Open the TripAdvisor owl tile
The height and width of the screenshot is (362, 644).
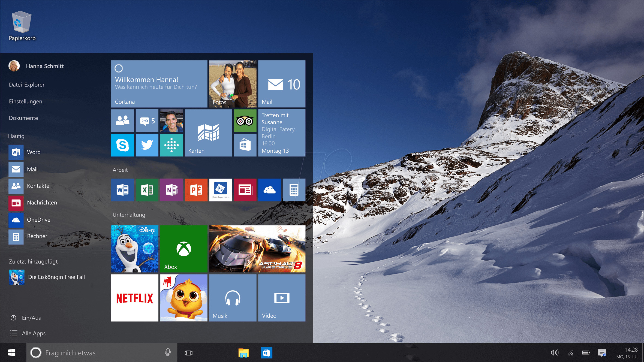click(245, 121)
